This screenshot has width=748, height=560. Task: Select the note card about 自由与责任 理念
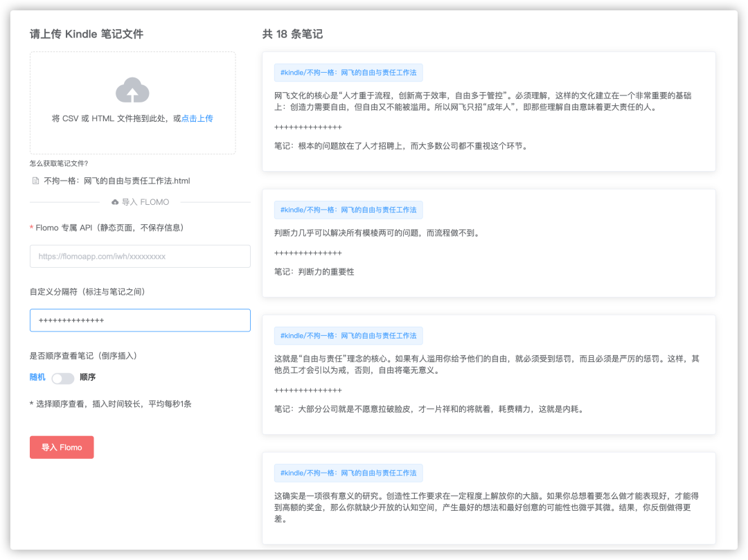488,374
